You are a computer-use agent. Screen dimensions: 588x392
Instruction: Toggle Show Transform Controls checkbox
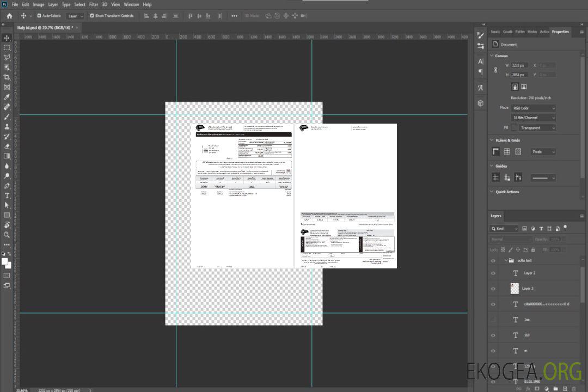pos(92,16)
